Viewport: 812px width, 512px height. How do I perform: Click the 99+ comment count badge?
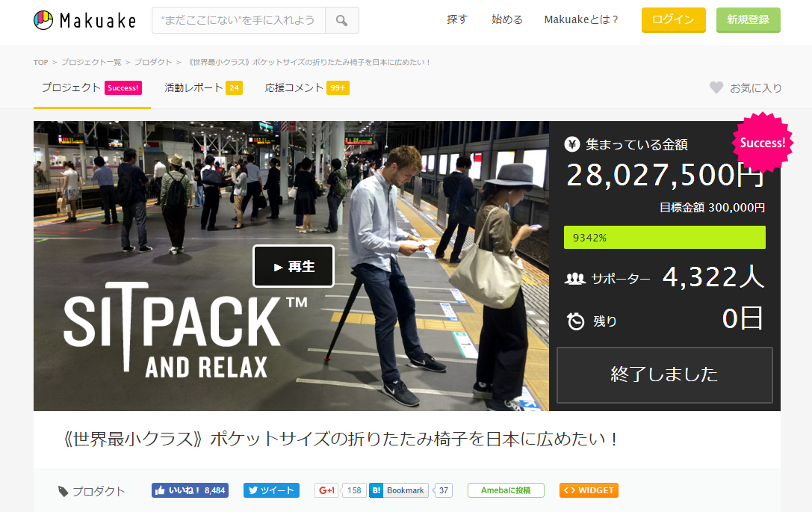coord(338,88)
